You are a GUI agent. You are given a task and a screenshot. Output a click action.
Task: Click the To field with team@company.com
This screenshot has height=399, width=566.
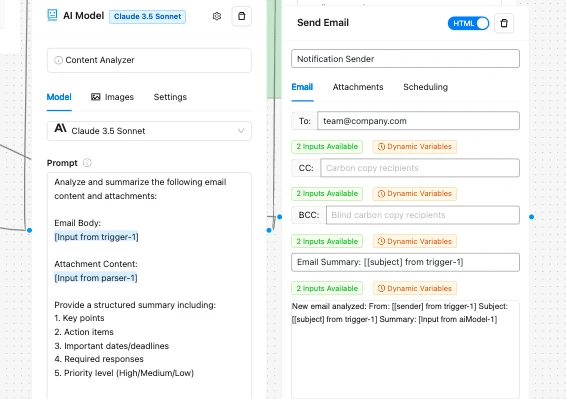pos(418,121)
